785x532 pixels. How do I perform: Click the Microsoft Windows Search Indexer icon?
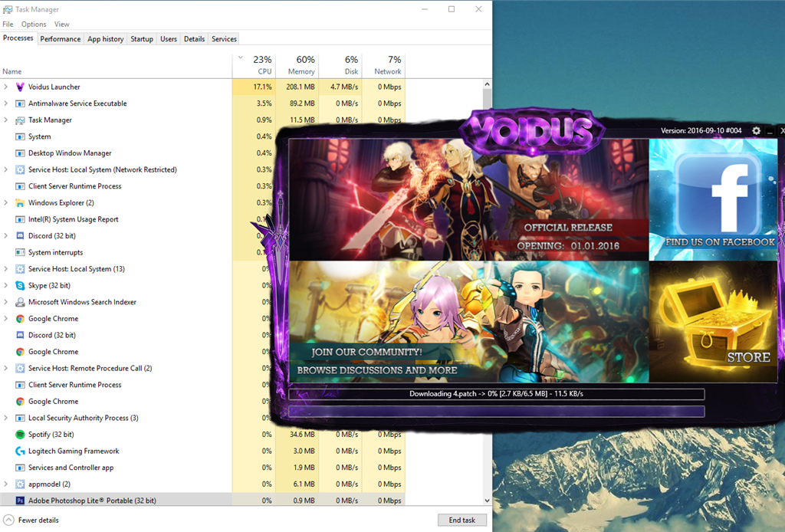20,302
